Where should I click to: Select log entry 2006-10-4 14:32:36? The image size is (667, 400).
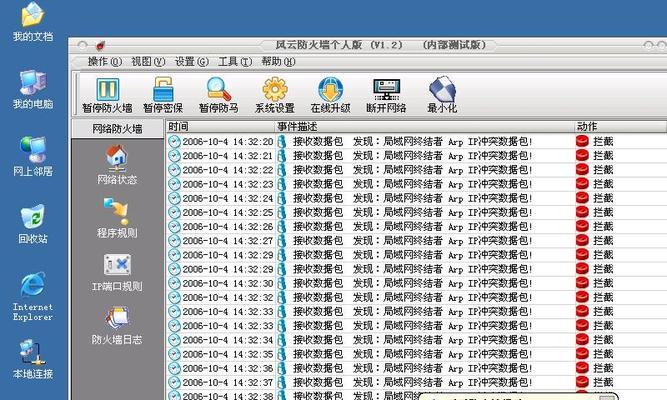[416, 368]
